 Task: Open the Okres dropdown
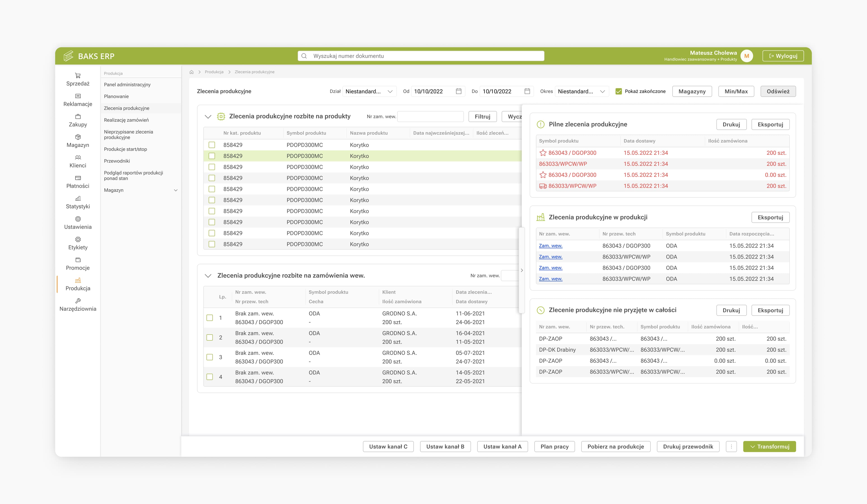tap(582, 91)
